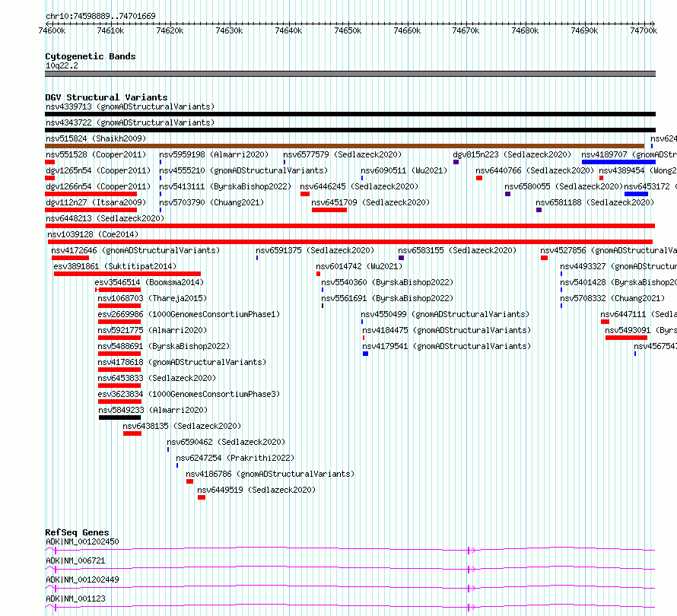Click nsv6448213 (Sedlazeck2020) label
The width and height of the screenshot is (677, 616).
coord(105,218)
